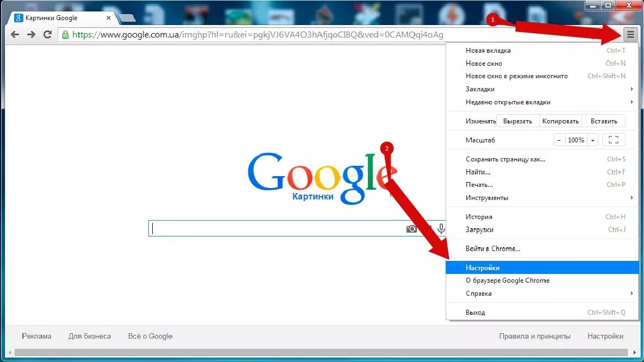Open the Chrome hamburger menu button

[x=630, y=35]
